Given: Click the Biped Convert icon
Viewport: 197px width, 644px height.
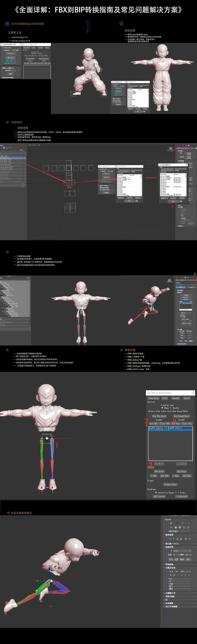Looking at the screenshot, I should [x=184, y=527].
